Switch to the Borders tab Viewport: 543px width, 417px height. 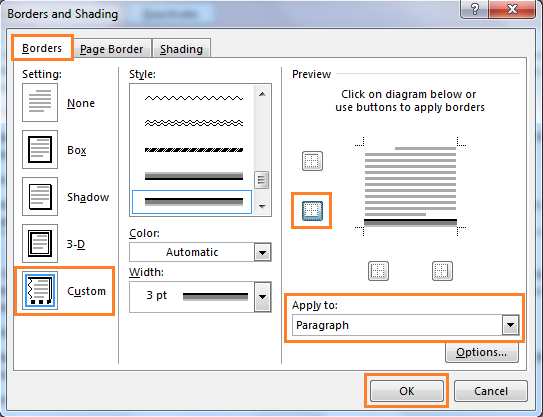pos(42,48)
